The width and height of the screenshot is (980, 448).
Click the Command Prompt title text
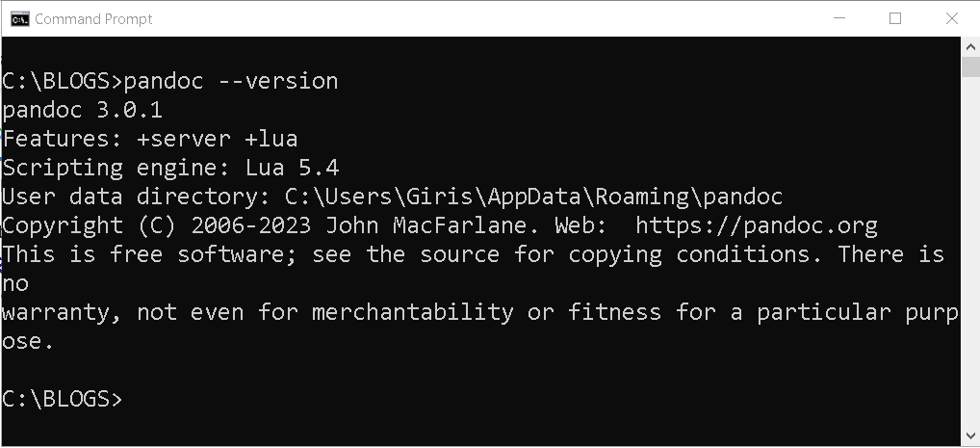point(93,19)
